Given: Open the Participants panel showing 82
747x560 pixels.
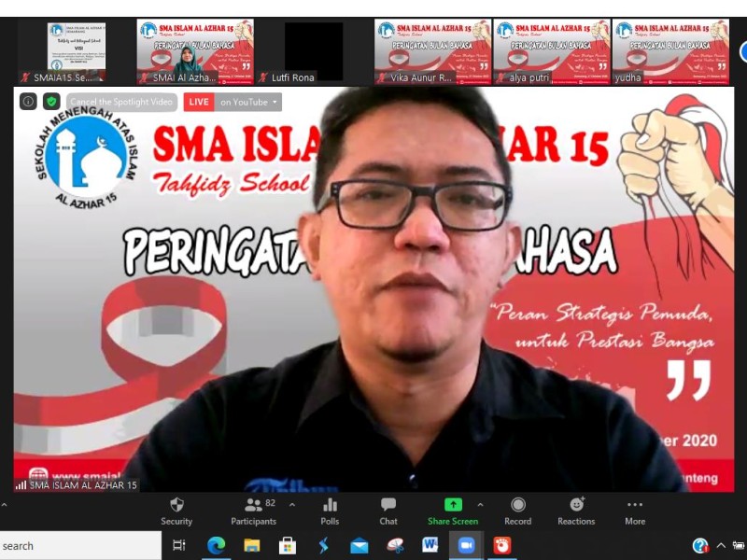Looking at the screenshot, I should click(253, 511).
